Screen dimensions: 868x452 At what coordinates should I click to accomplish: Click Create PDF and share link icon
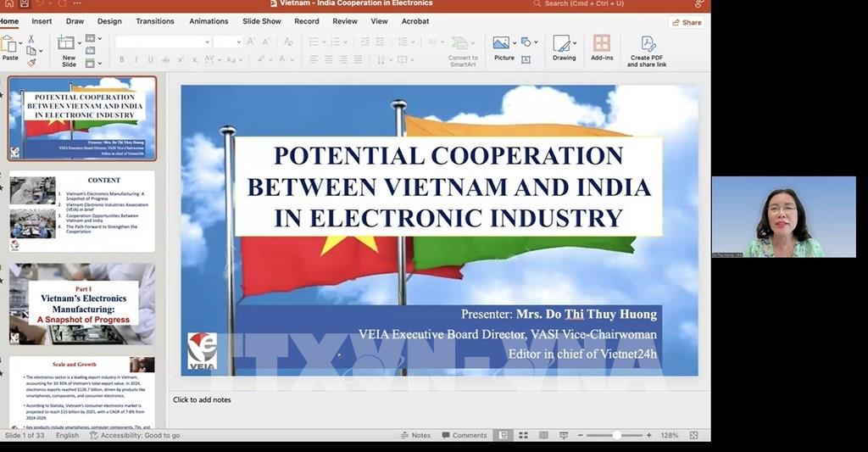point(648,44)
